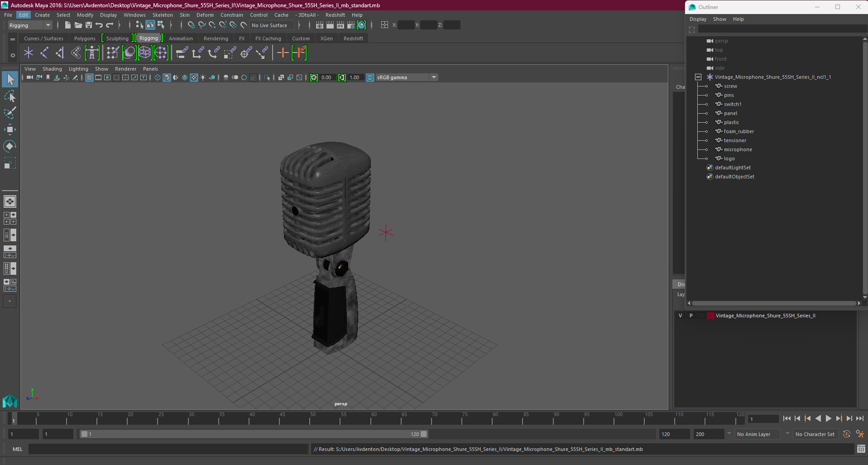Image resolution: width=868 pixels, height=465 pixels.
Task: Collapse the Vintage_Microphone group in Outliner
Action: 698,77
